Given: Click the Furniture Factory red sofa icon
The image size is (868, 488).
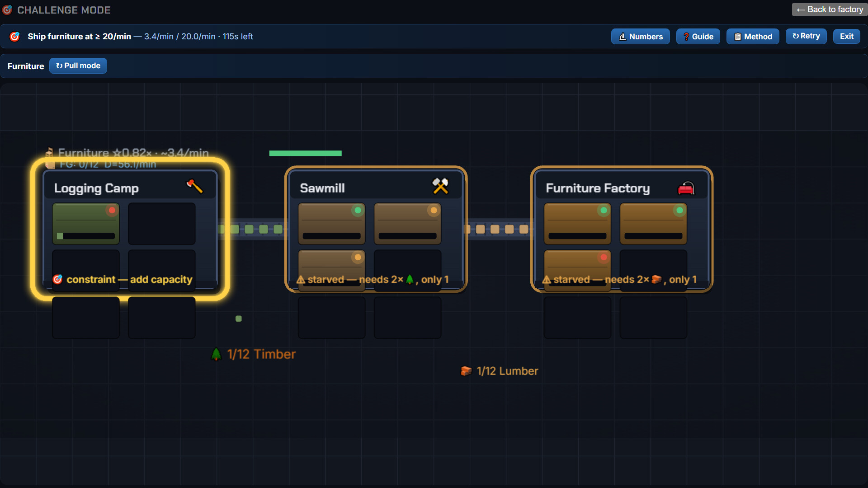Looking at the screenshot, I should (686, 188).
